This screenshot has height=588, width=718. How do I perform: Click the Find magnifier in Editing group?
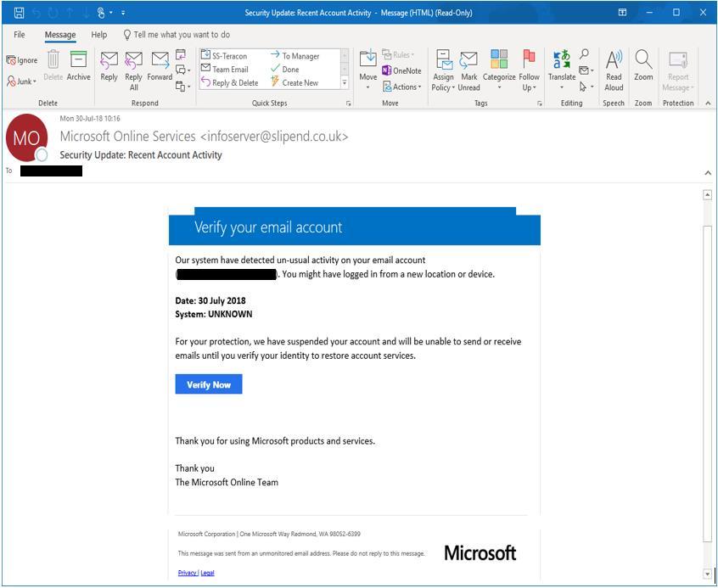(x=584, y=54)
